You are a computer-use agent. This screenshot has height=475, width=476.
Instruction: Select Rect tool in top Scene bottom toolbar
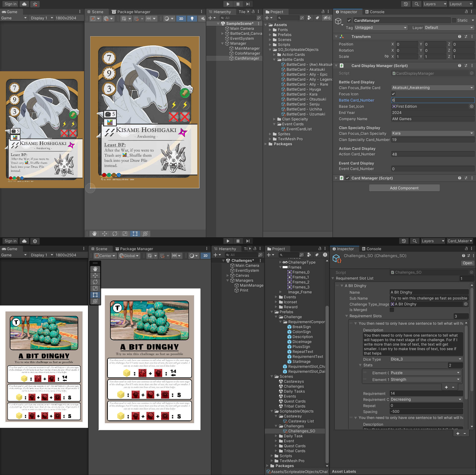coord(135,234)
